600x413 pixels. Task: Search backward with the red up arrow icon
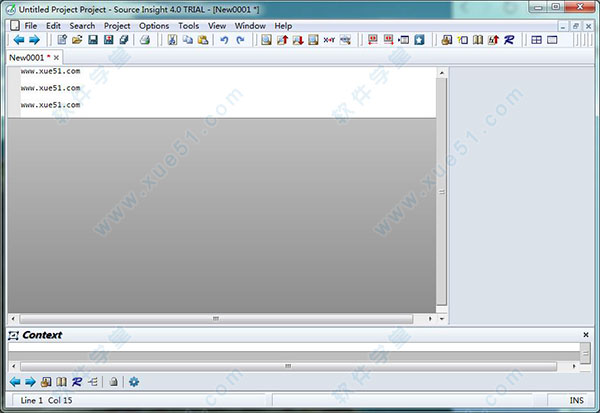click(282, 40)
